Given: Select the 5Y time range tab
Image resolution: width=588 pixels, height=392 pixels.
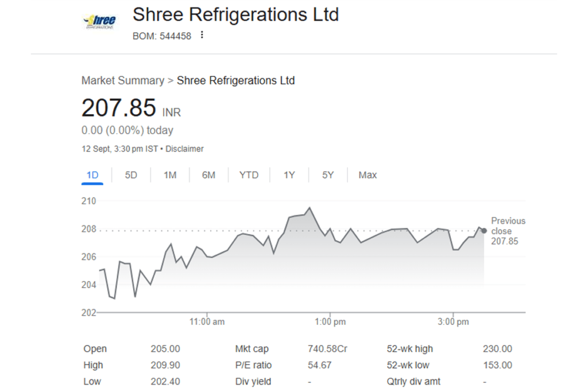Looking at the screenshot, I should click(328, 175).
